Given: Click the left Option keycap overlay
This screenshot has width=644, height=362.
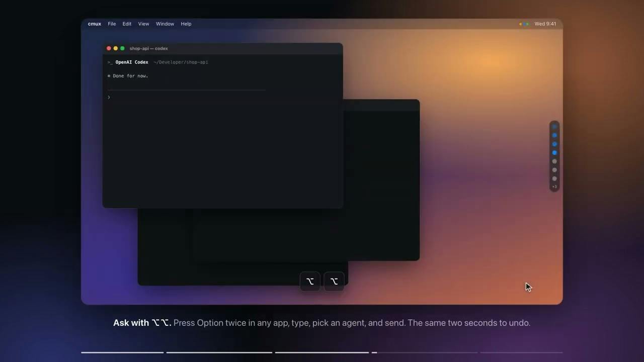Looking at the screenshot, I should click(x=310, y=281).
